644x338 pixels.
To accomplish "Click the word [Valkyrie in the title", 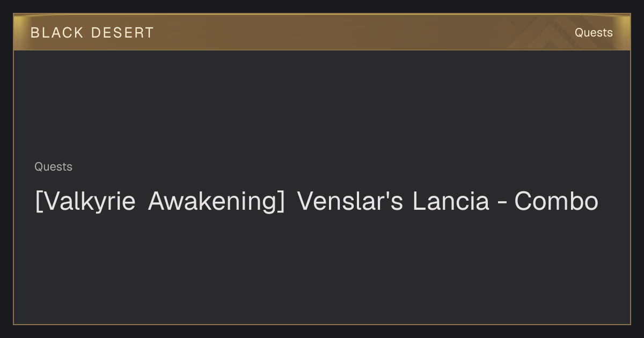I will 85,202.
